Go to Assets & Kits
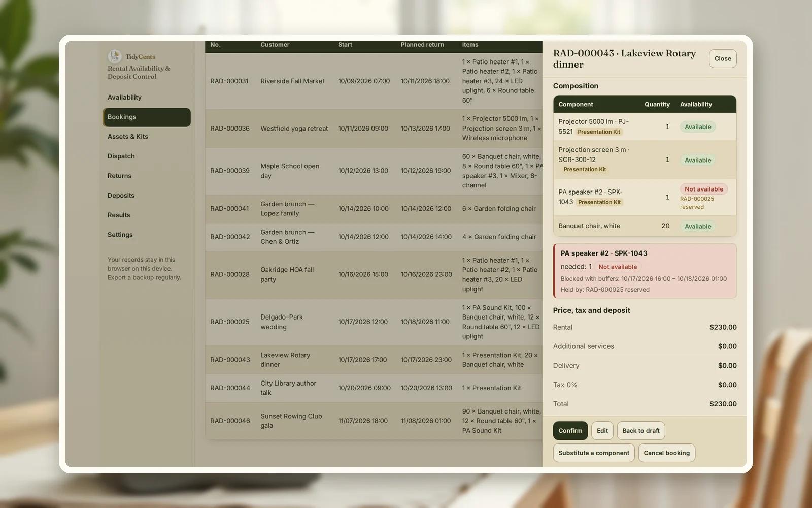812x508 pixels. pos(147,137)
